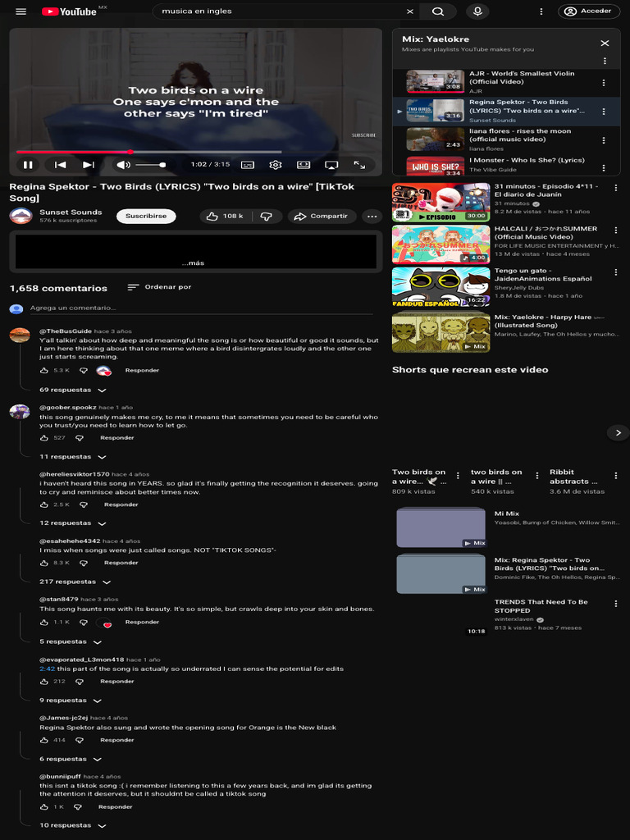630x840 pixels.
Task: Open the Sunset Sounds channel avatar
Action: pos(21,216)
